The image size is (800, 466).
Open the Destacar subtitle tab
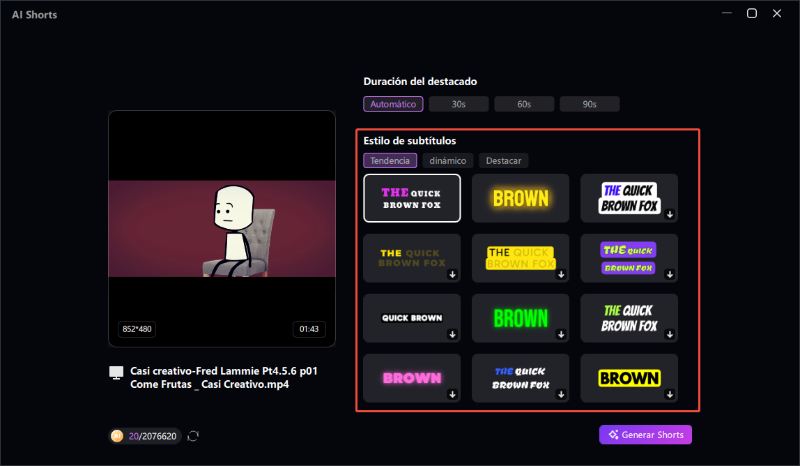pos(503,161)
